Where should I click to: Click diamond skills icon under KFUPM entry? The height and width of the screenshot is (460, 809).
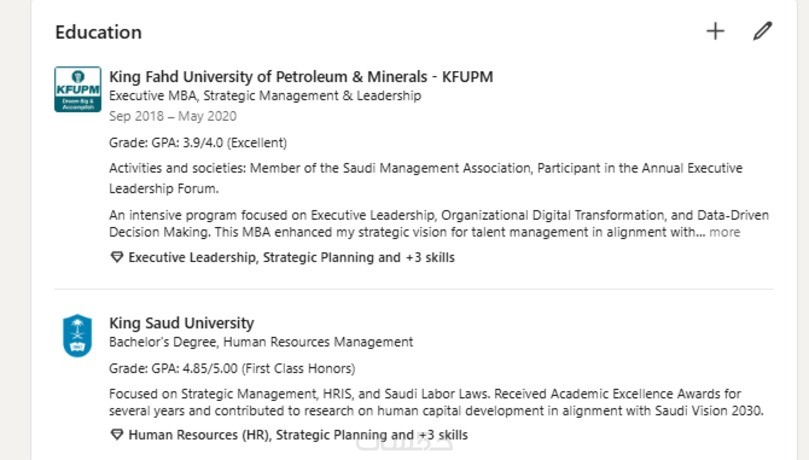pyautogui.click(x=116, y=258)
